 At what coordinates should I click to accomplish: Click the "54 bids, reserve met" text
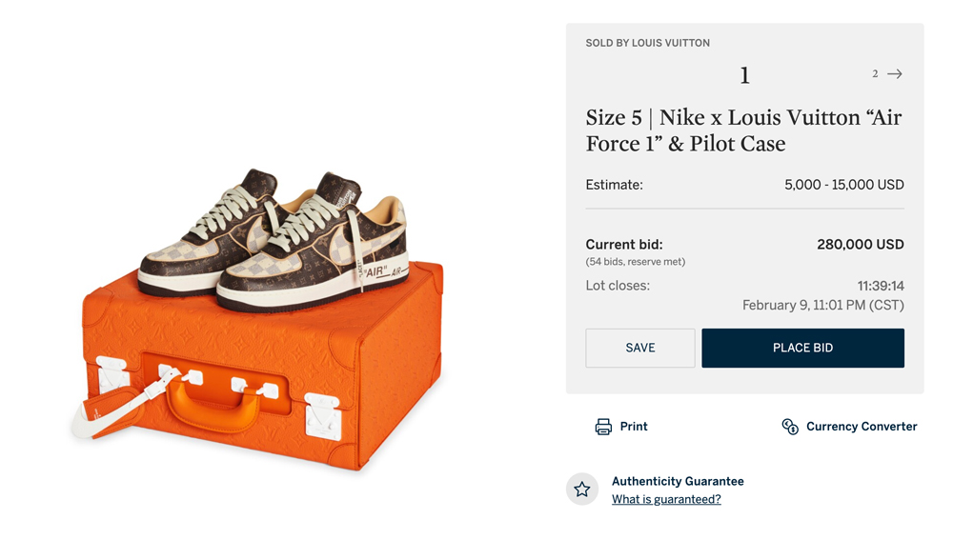coord(636,262)
